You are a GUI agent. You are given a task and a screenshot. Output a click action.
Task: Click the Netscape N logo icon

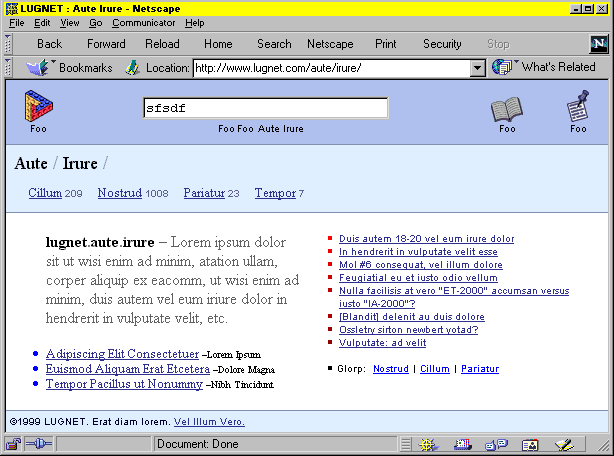(599, 44)
